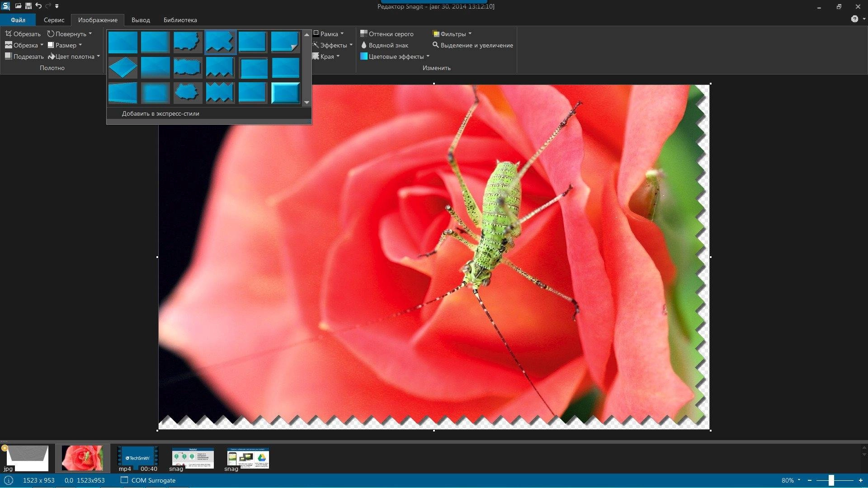Click the zoom in plus button

pos(861,480)
